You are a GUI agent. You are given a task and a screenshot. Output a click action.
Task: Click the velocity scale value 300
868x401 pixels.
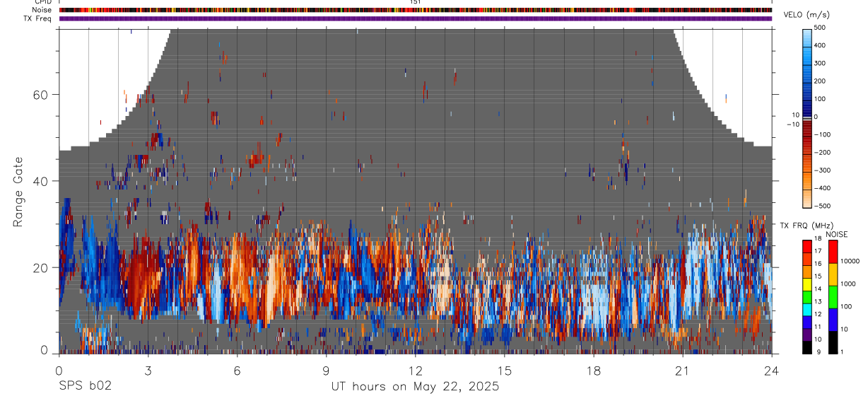click(820, 63)
